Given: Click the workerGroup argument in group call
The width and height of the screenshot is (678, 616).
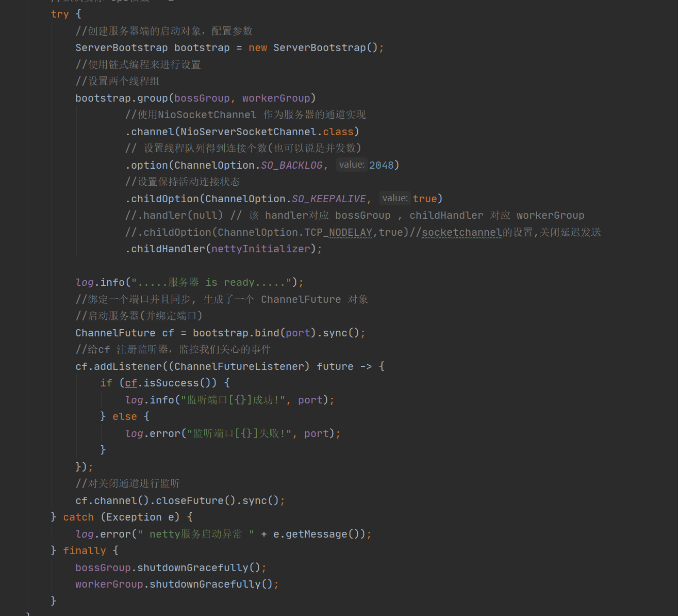Looking at the screenshot, I should tap(276, 98).
